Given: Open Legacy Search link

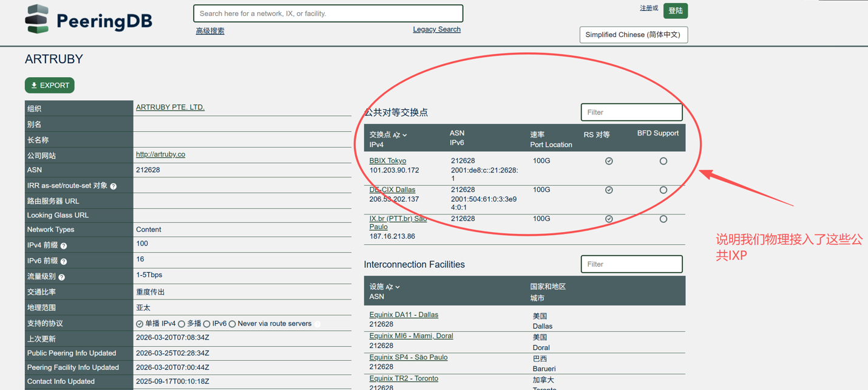Looking at the screenshot, I should 436,29.
